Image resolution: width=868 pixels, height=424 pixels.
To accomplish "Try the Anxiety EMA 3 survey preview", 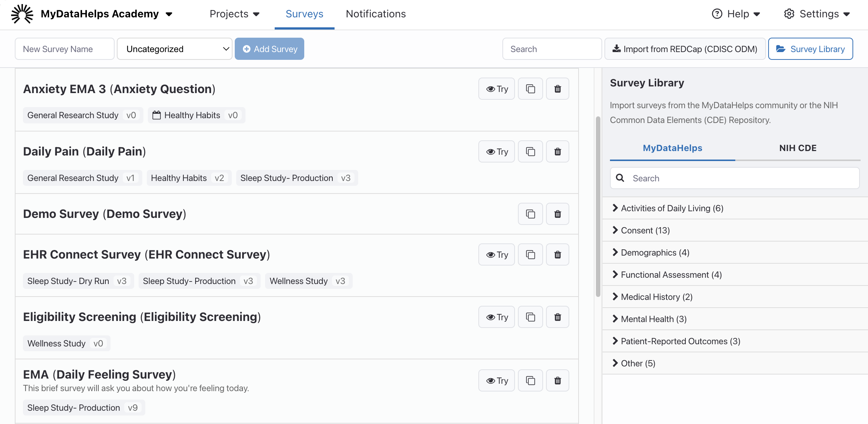I will point(496,89).
